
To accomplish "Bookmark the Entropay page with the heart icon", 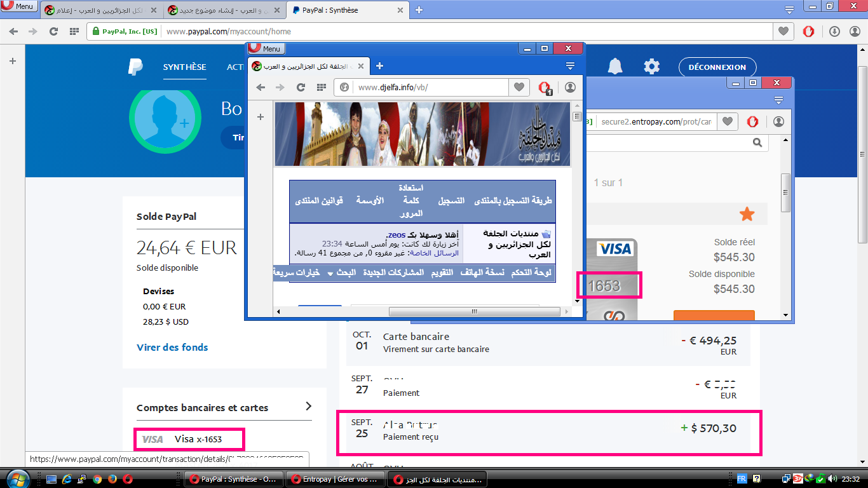I will (x=728, y=121).
